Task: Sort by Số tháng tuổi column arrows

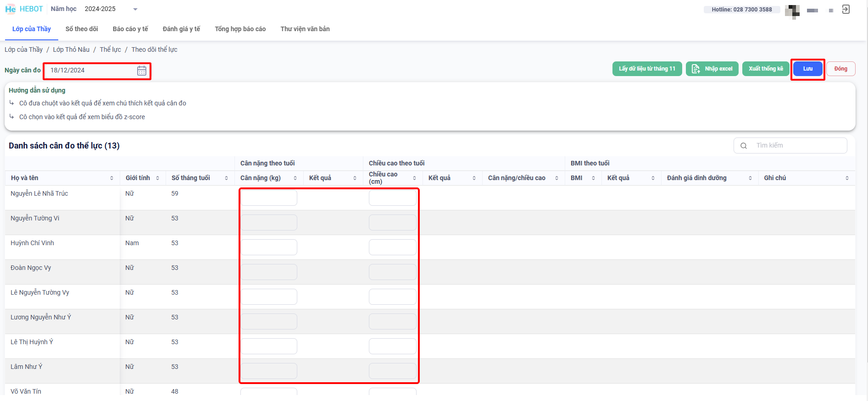Action: click(226, 178)
